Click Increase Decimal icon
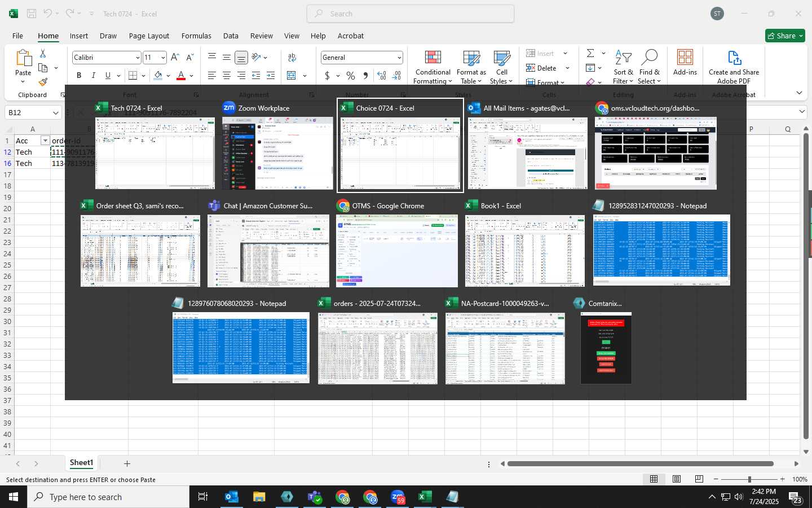This screenshot has width=812, height=508. click(382, 76)
